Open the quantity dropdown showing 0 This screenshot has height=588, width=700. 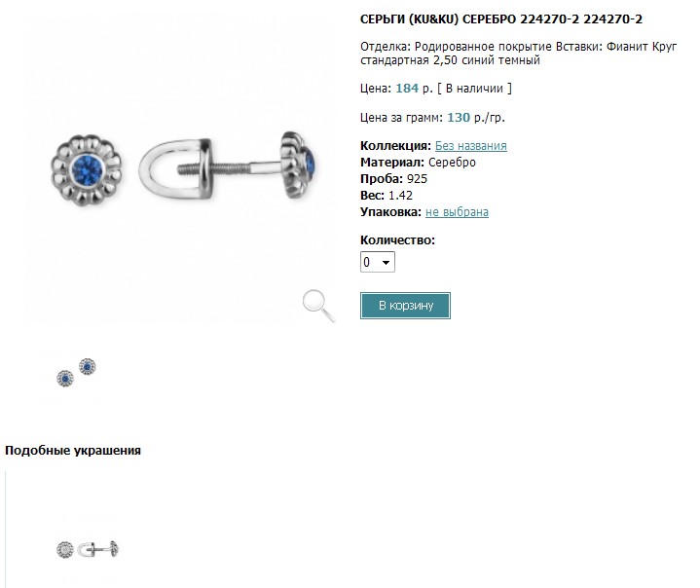click(377, 262)
